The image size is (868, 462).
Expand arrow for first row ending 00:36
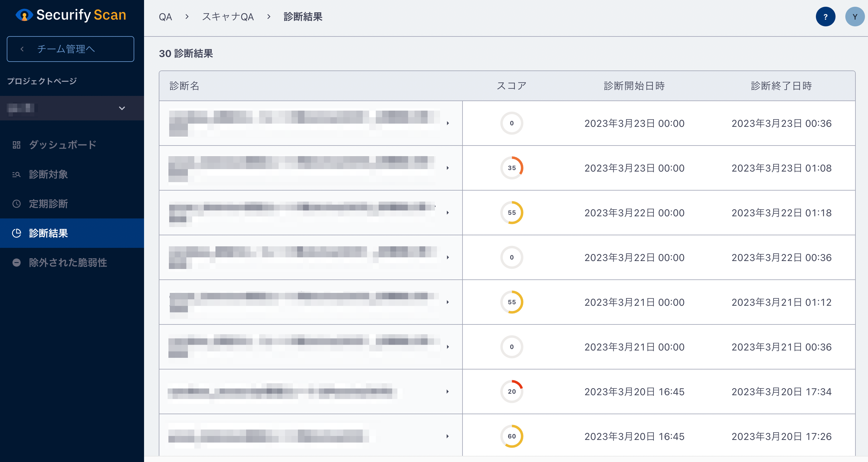pyautogui.click(x=447, y=123)
